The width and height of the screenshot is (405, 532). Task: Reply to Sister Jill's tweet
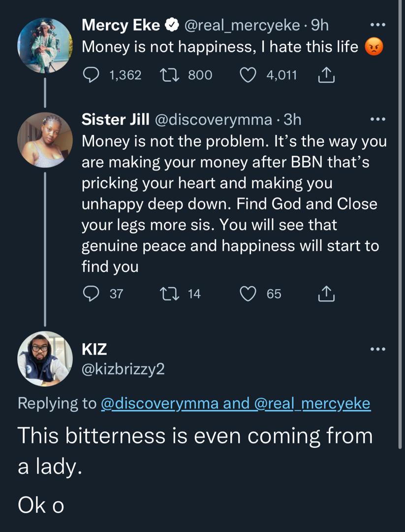tap(91, 294)
